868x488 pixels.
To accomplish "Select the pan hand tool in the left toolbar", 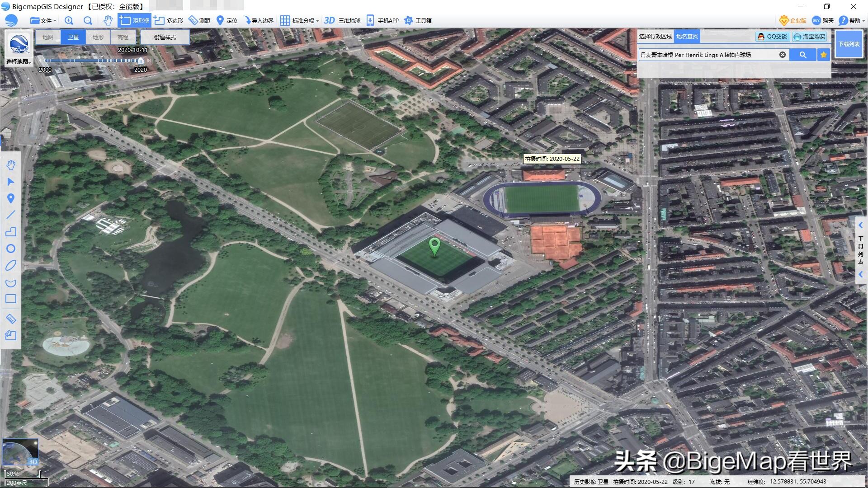I will [x=11, y=165].
